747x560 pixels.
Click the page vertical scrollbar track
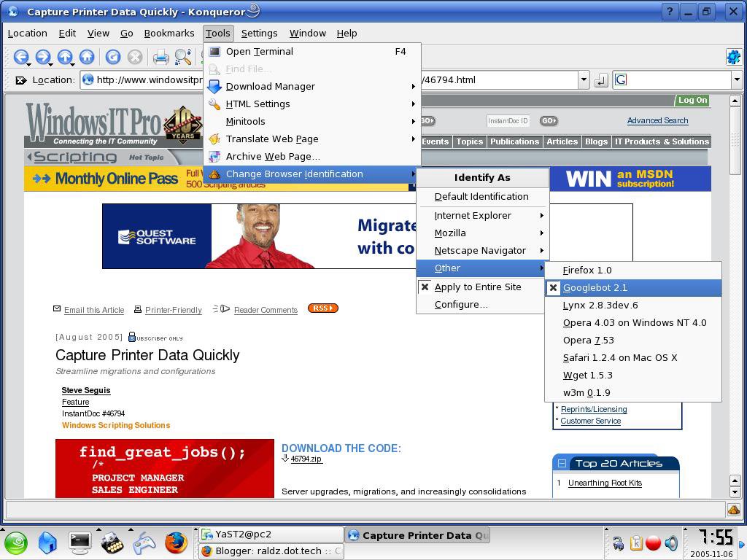pos(735,324)
